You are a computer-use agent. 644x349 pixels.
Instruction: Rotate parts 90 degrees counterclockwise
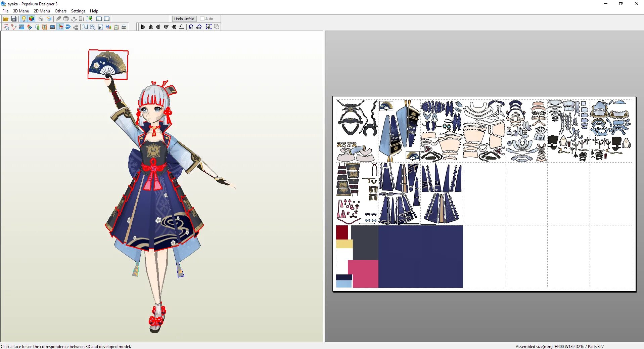(191, 27)
